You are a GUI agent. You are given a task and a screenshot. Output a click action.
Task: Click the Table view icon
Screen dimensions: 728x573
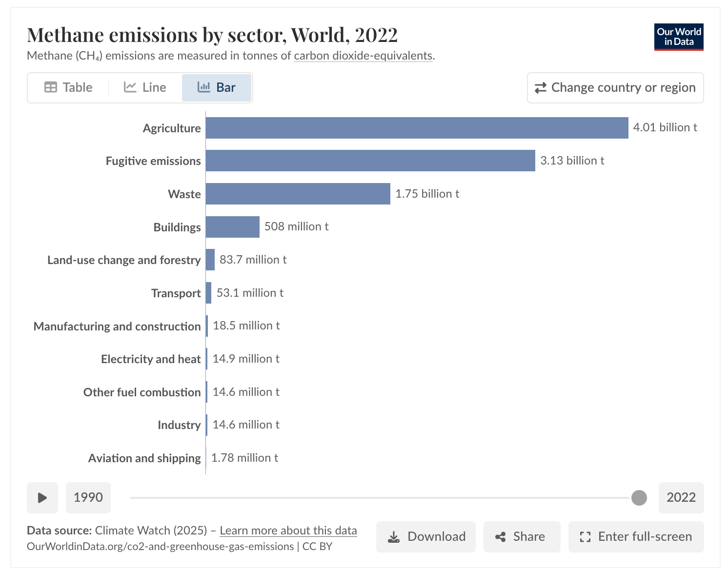tap(50, 87)
